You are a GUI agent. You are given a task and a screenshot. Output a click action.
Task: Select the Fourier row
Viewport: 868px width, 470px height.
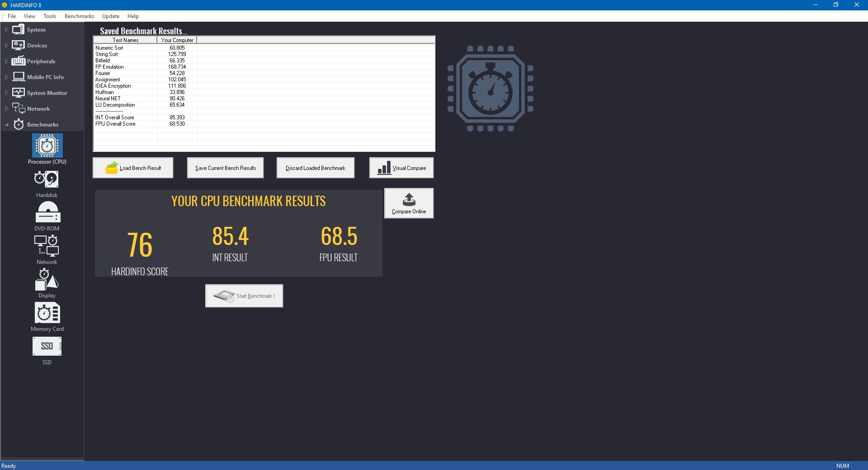click(264, 73)
